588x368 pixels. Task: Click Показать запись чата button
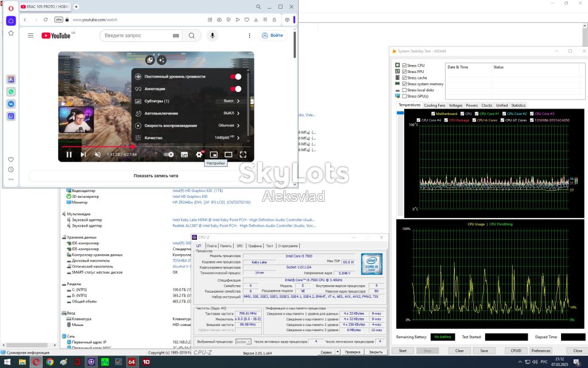(156, 176)
